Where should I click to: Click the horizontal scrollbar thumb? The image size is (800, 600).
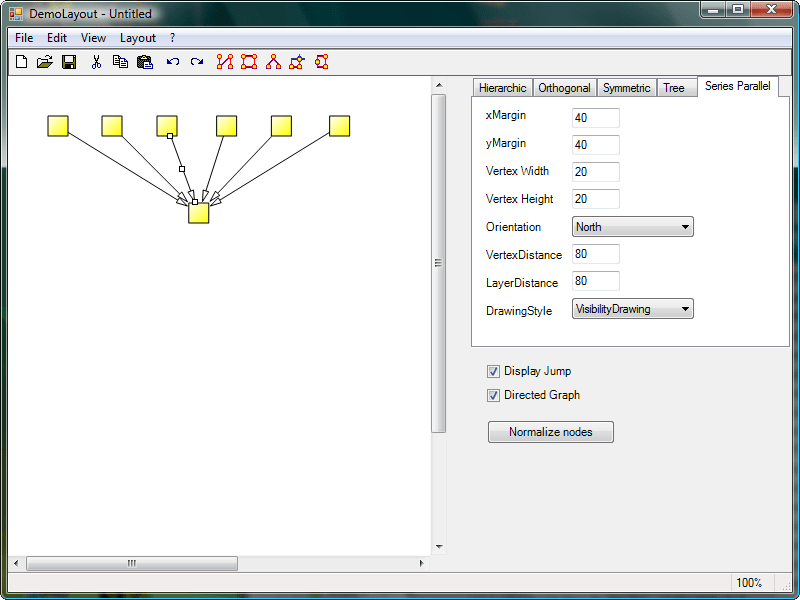click(x=132, y=563)
